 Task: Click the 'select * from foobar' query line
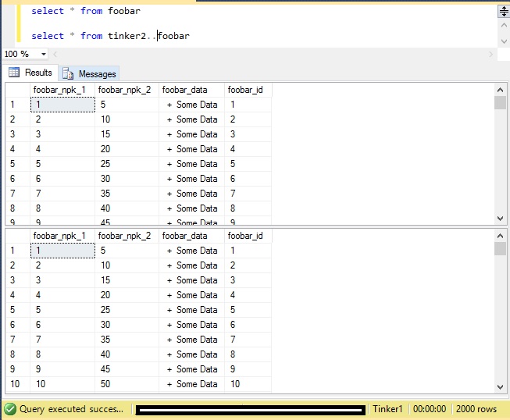86,11
